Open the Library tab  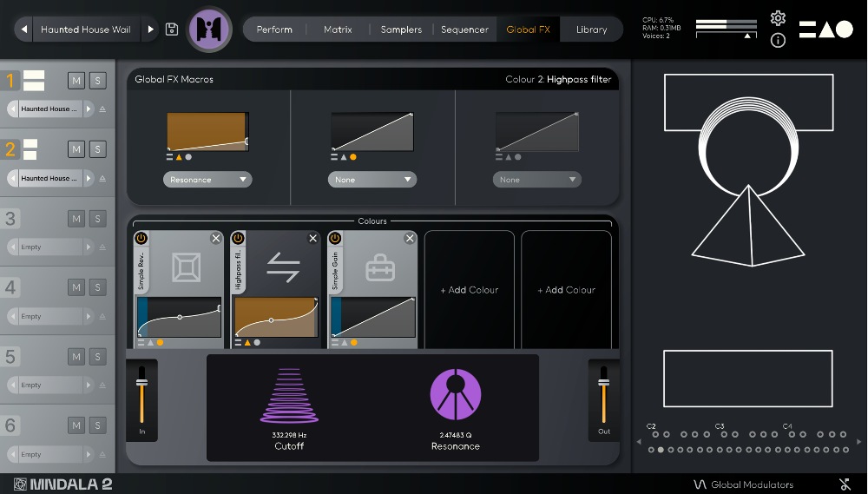591,30
